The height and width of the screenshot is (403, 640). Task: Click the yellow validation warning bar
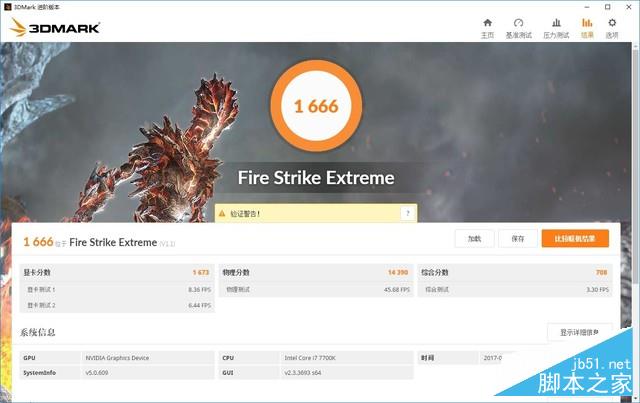click(316, 213)
